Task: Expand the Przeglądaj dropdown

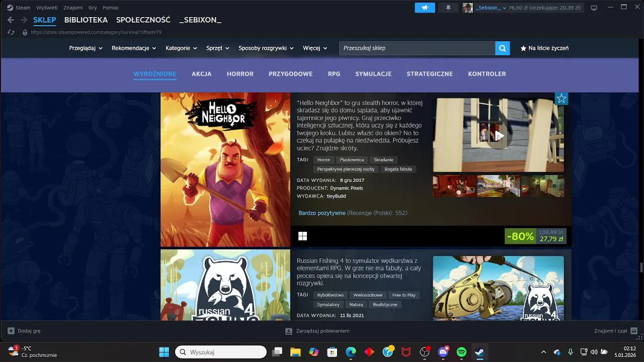Action: pyautogui.click(x=86, y=48)
